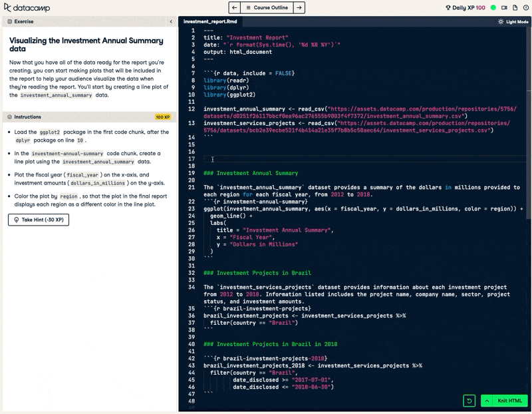This screenshot has width=532, height=414.
Task: Click the x = "Fiscal Year" line
Action: [245, 237]
